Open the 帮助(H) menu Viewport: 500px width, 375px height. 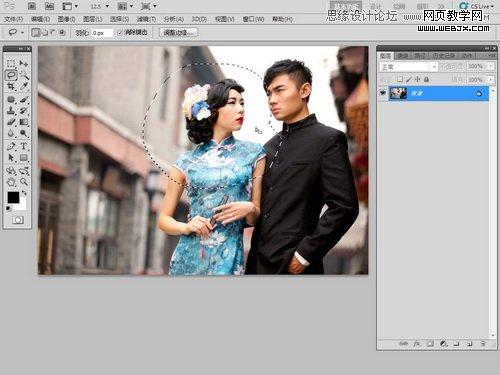282,19
